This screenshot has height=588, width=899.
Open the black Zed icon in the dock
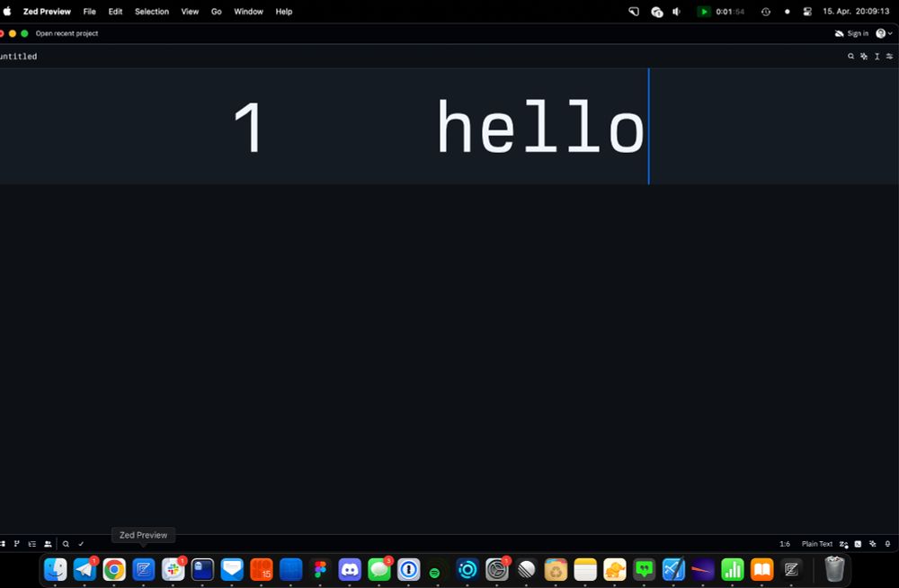coord(791,570)
